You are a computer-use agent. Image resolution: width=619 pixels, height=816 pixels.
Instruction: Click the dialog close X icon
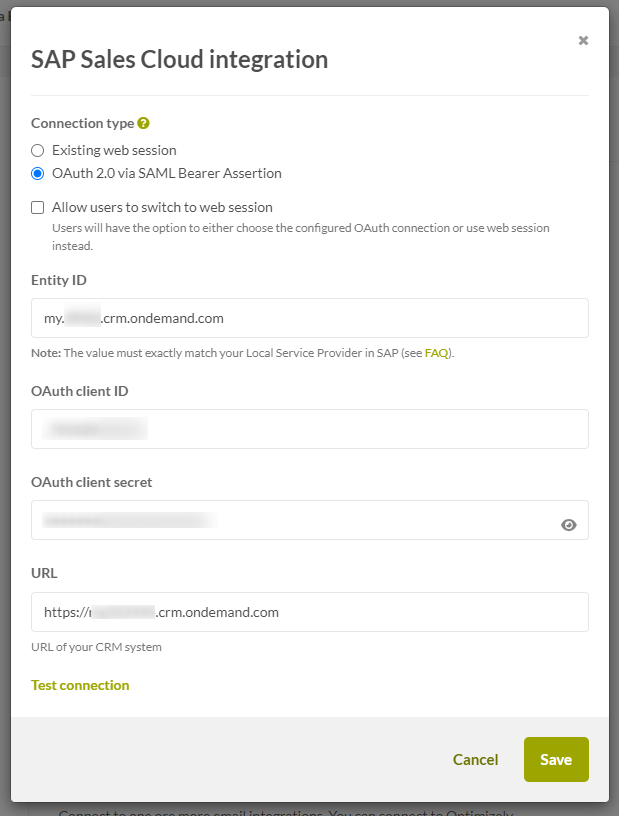[x=583, y=40]
